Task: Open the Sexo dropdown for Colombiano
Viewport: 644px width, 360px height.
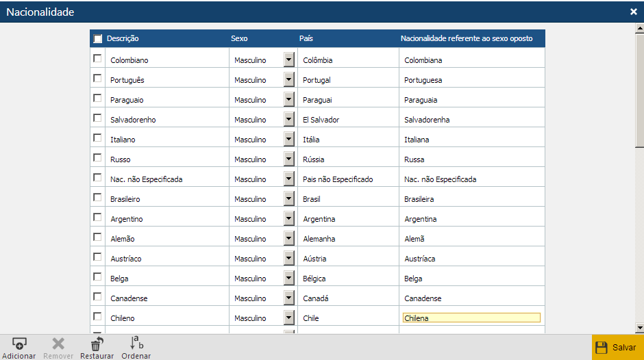Action: (x=288, y=60)
